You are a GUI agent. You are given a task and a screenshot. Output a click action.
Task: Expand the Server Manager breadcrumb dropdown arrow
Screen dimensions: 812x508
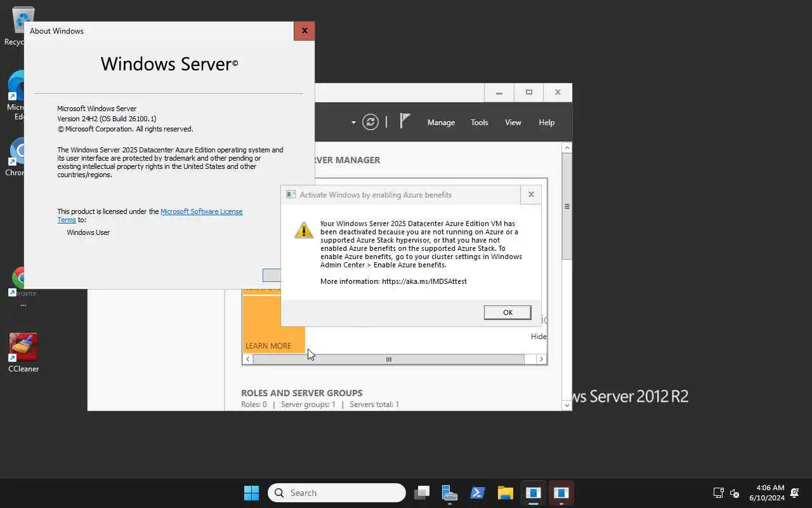[x=353, y=123]
